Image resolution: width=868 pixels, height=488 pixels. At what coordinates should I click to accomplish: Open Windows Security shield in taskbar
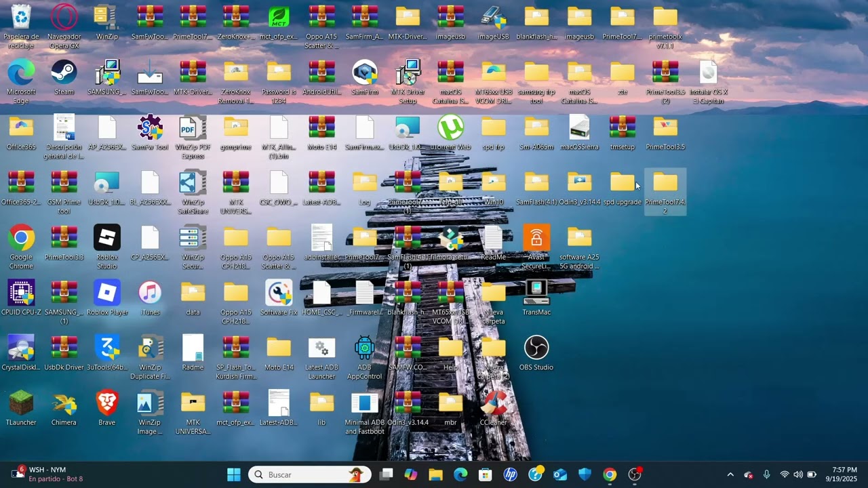[x=585, y=474]
